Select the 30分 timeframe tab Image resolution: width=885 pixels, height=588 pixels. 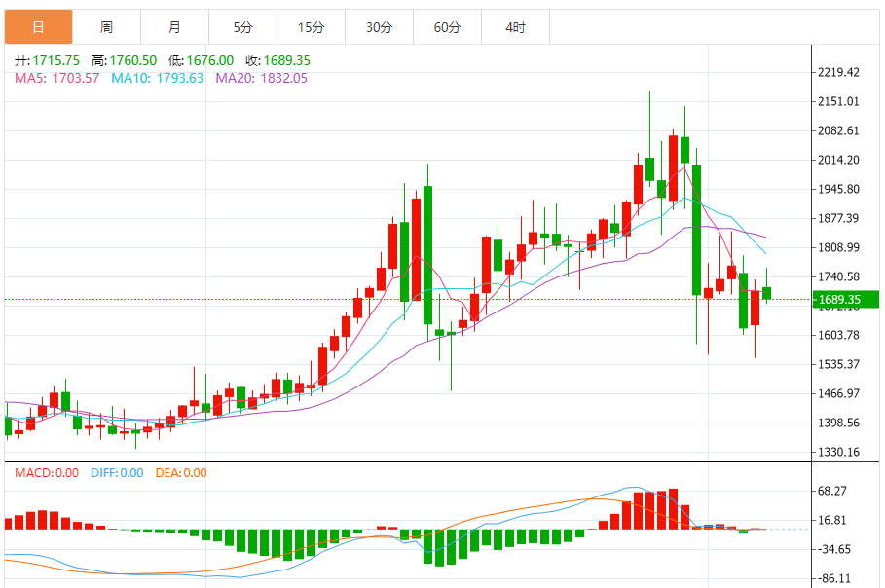(x=379, y=27)
